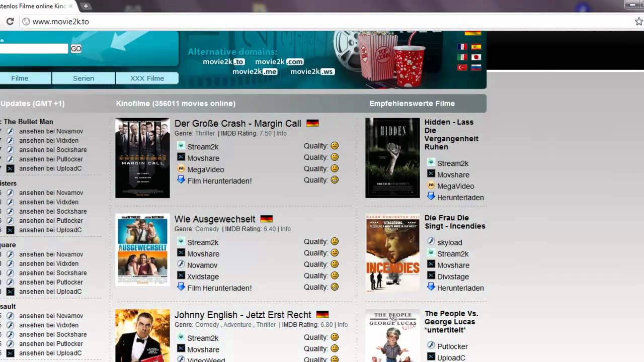Viewport: 644px width, 362px height.
Task: Open The People Vs George Lucas poster thumbnail
Action: click(392, 335)
